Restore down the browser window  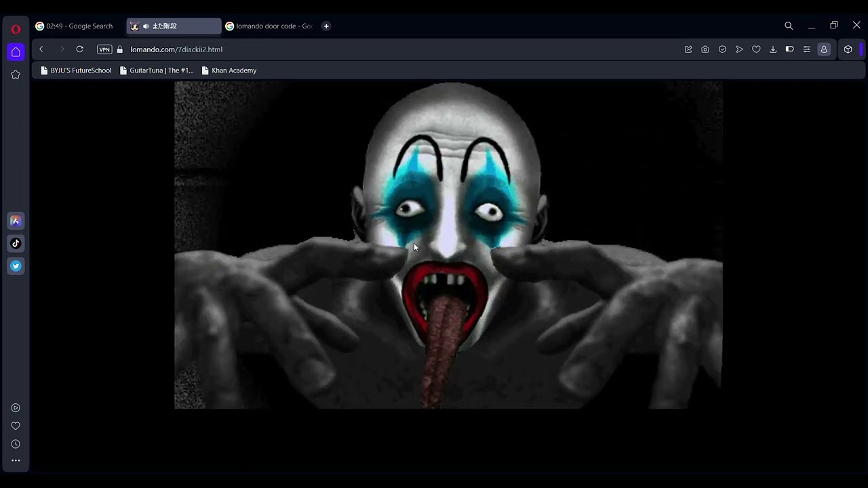pos(834,26)
